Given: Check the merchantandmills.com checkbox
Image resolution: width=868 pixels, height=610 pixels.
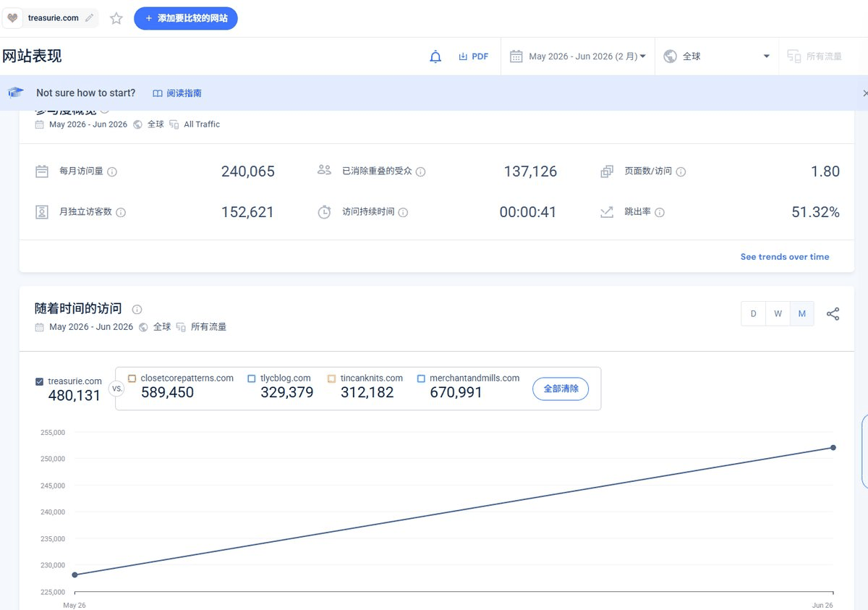Looking at the screenshot, I should click(421, 378).
